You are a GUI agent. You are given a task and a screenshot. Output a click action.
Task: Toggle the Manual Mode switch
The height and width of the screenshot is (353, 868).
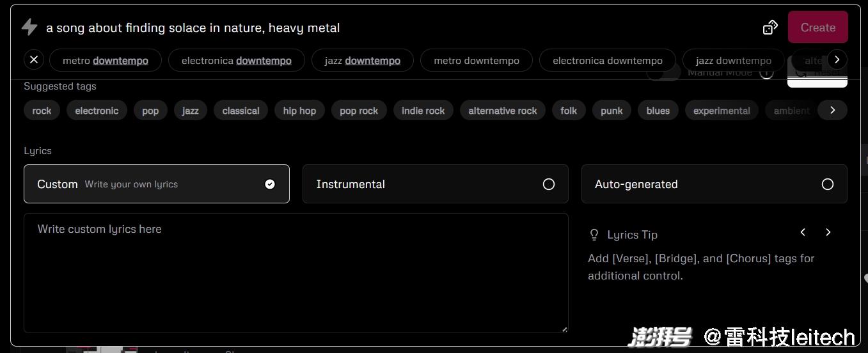(663, 74)
